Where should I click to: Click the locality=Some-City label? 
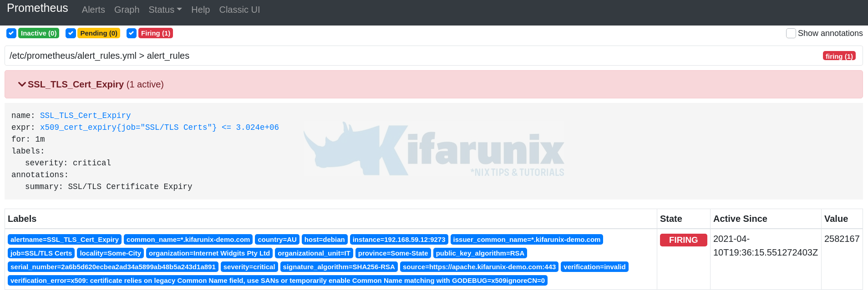click(111, 253)
